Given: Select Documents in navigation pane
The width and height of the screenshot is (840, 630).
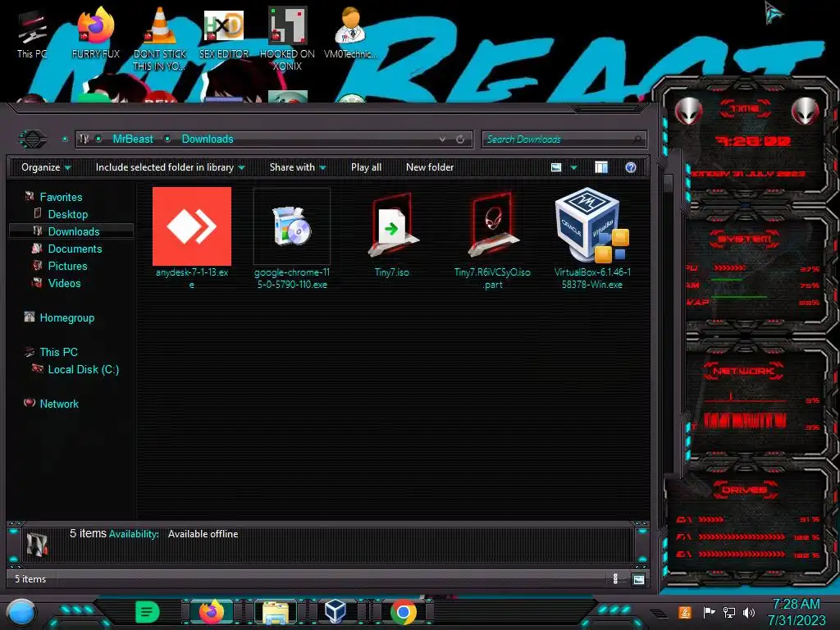Looking at the screenshot, I should pyautogui.click(x=75, y=249).
